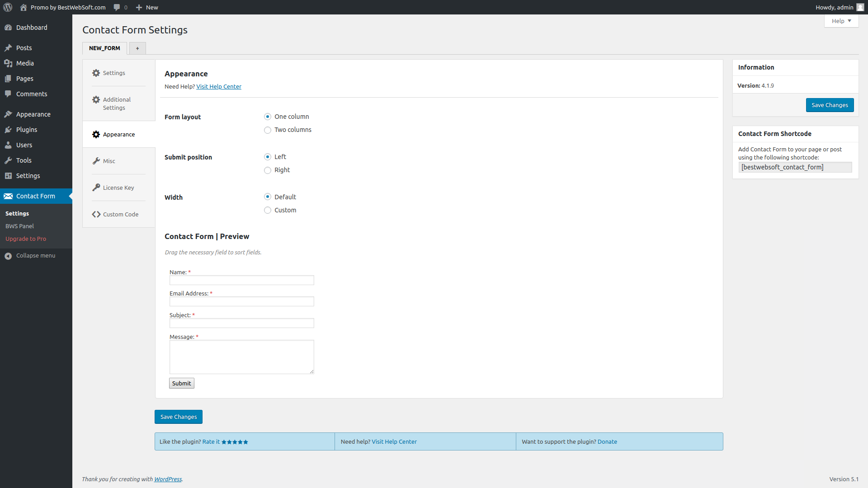Select Right submit position
This screenshot has width=868, height=488.
[268, 170]
